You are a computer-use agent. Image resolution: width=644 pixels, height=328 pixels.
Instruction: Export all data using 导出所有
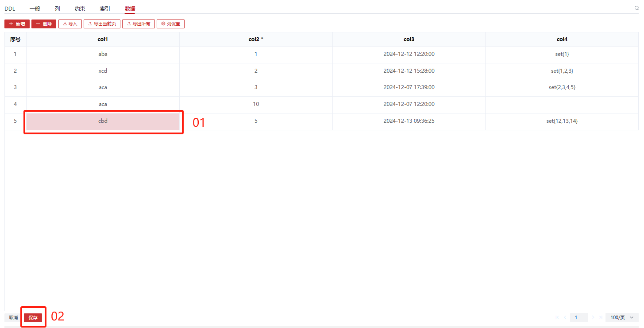point(138,24)
